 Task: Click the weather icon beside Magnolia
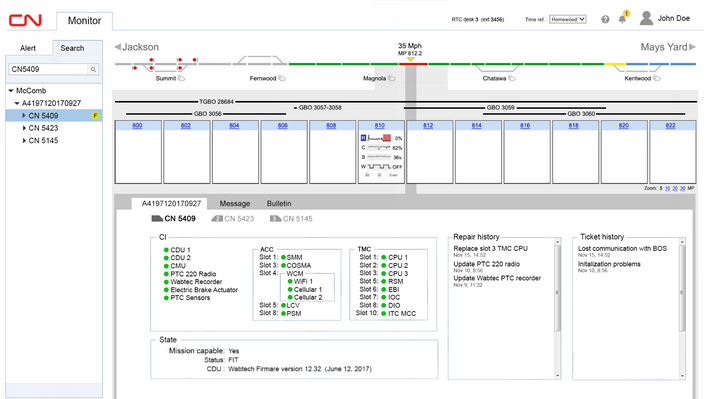(x=392, y=78)
